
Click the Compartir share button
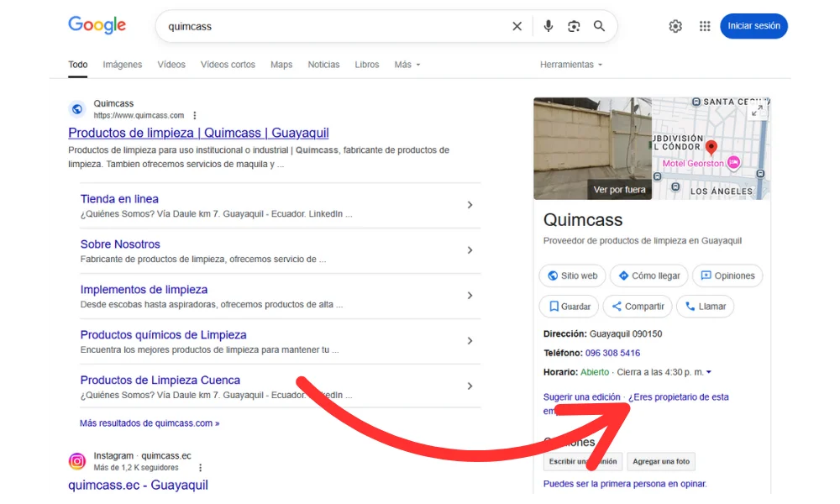pos(638,307)
